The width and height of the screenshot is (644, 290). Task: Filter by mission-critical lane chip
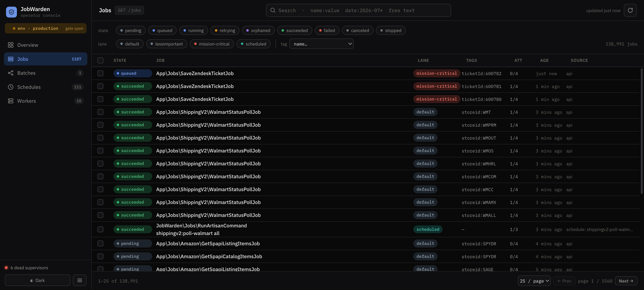[212, 44]
